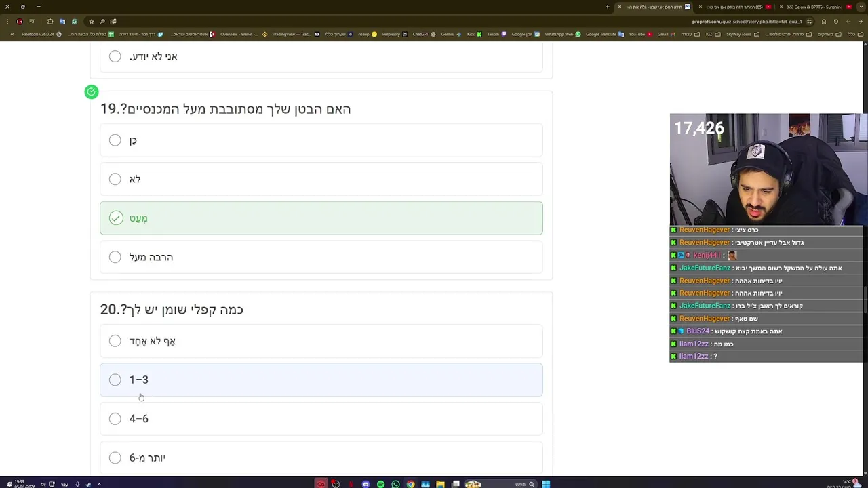Open Chrome from the taskbar
The height and width of the screenshot is (488, 868).
click(x=410, y=484)
